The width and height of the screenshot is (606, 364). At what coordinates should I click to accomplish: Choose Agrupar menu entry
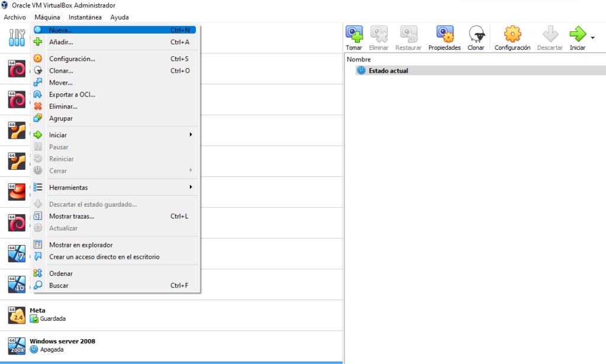click(x=114, y=118)
